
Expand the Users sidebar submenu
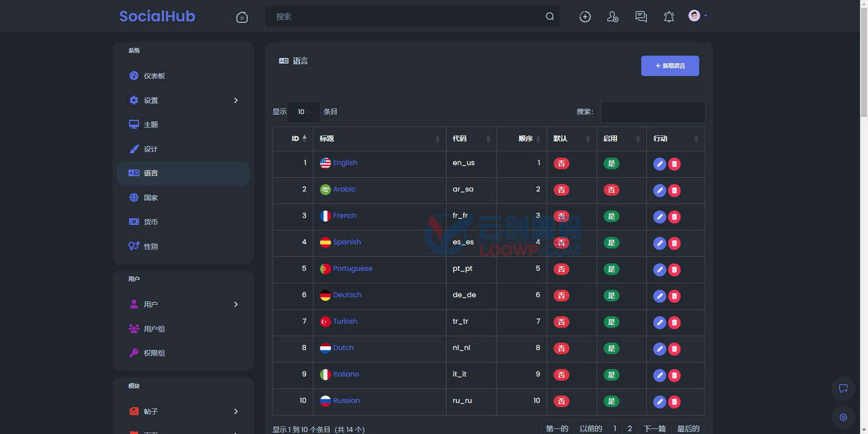[183, 304]
